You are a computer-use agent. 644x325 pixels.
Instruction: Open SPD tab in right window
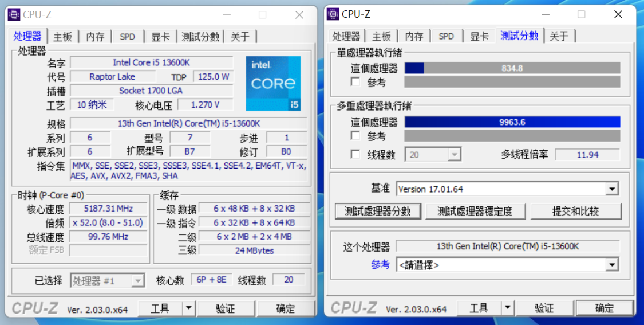tap(446, 37)
